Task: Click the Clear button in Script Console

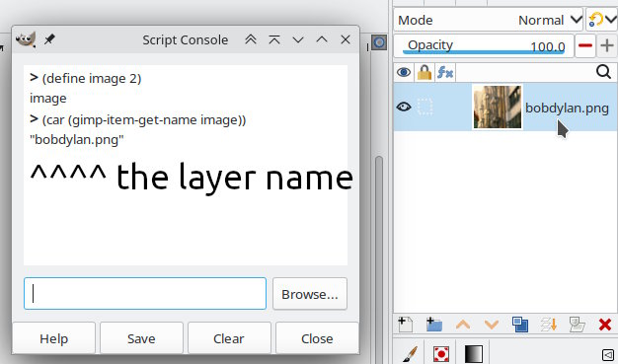Action: click(229, 338)
